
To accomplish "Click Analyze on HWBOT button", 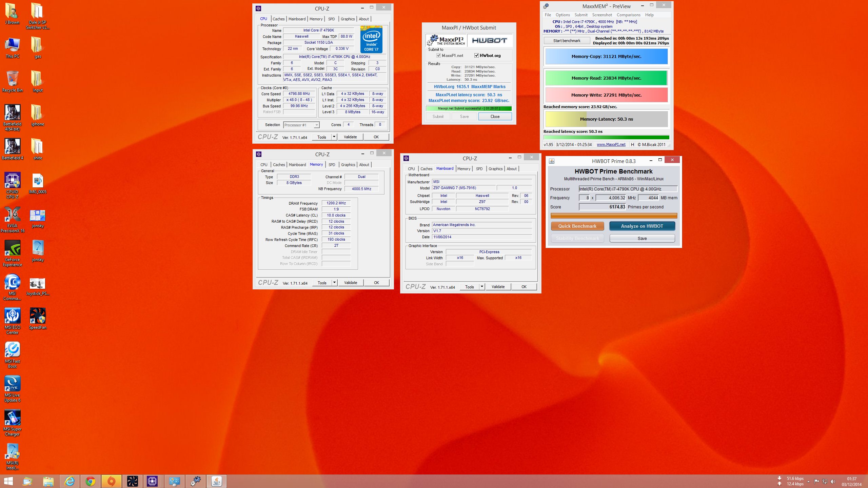I will coord(642,226).
